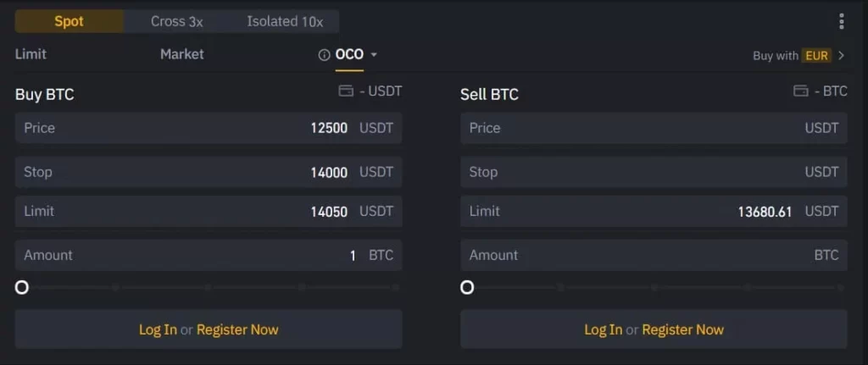The image size is (868, 365).
Task: Click the Buy BTC amount slider handle
Action: pyautogui.click(x=22, y=287)
